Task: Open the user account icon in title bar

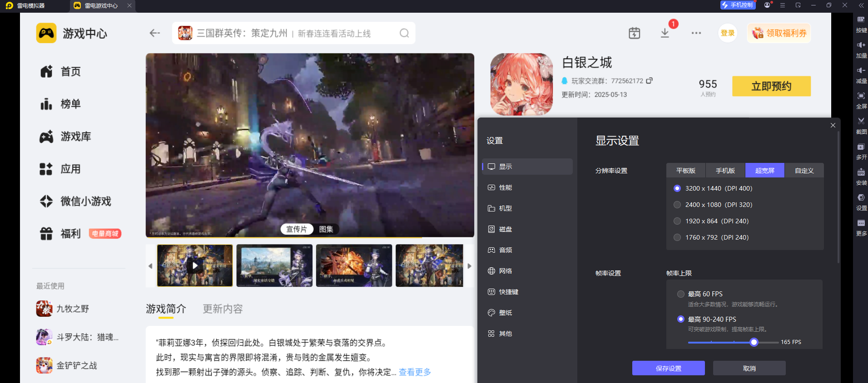Action: coord(767,5)
